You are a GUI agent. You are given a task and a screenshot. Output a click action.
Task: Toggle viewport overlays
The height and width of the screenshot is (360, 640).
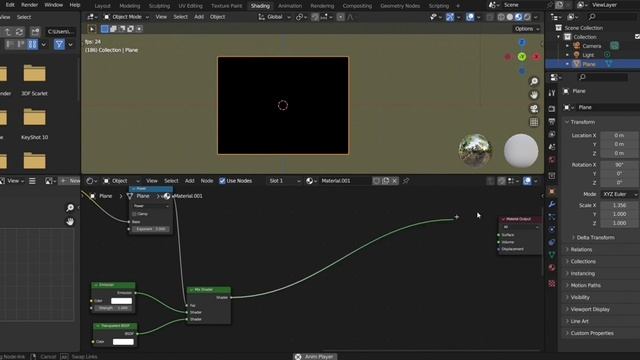coord(470,17)
